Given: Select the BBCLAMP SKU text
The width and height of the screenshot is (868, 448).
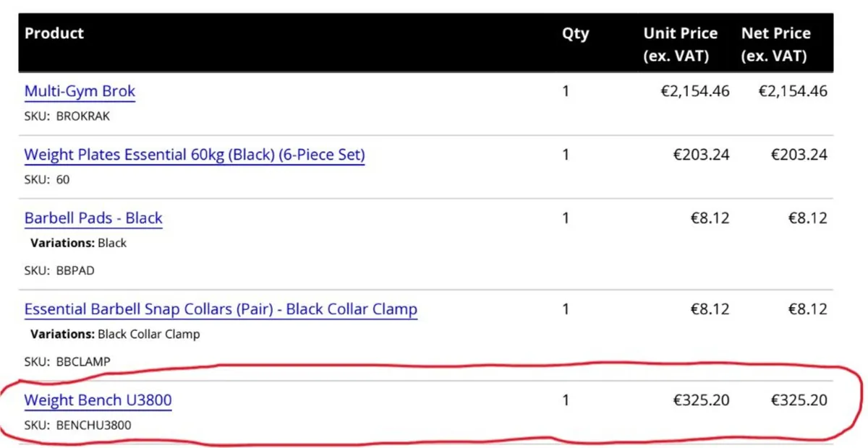Looking at the screenshot, I should 83,361.
